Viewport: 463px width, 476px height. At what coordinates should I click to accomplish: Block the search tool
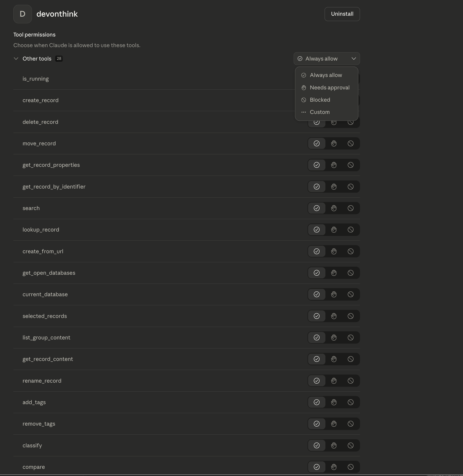coord(350,208)
